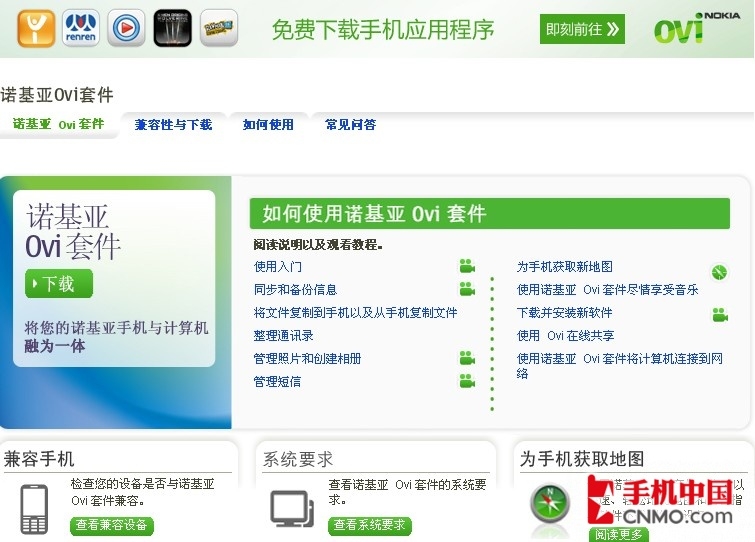Open the dark Wolverine movie app icon
The width and height of the screenshot is (755, 542).
(172, 28)
